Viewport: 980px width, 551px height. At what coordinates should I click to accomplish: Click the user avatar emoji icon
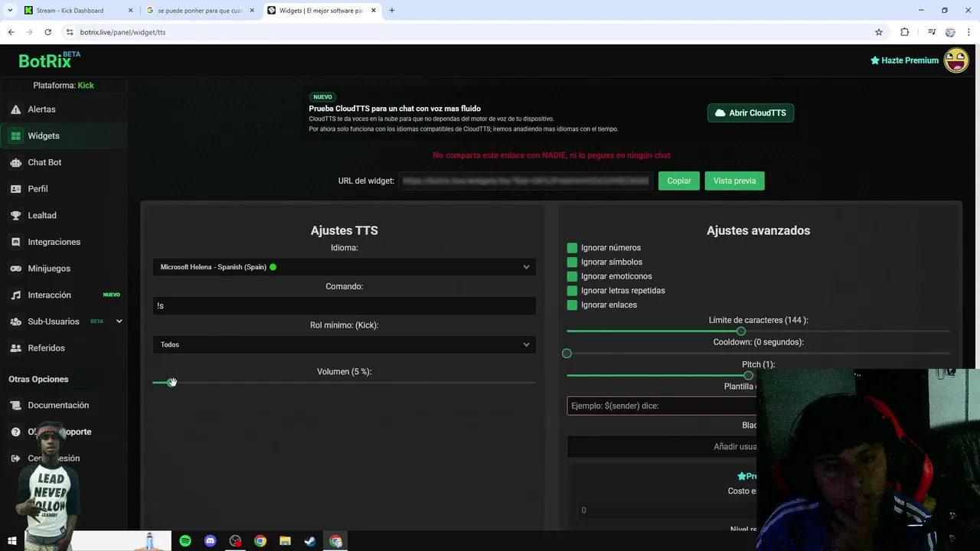[956, 60]
